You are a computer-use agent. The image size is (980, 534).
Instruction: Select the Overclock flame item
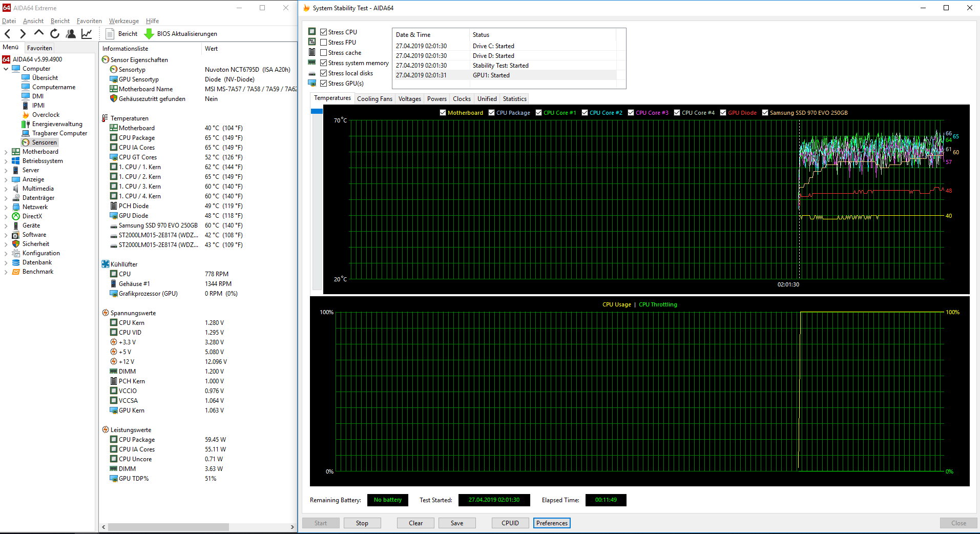tap(41, 115)
